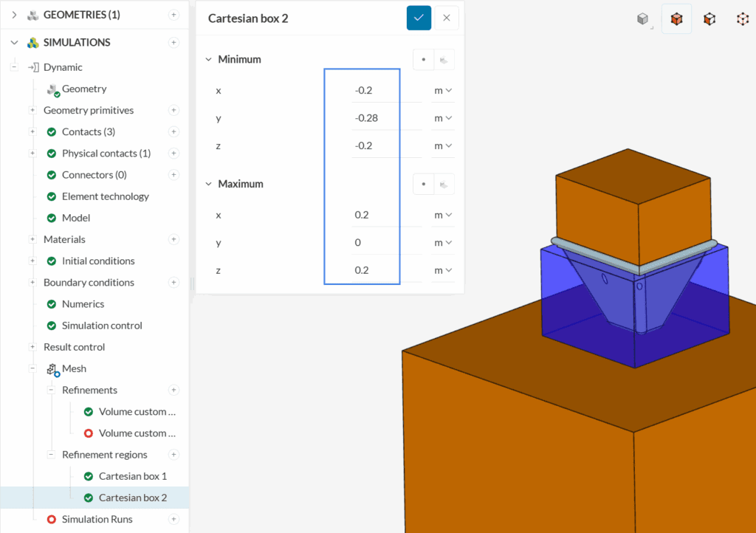Open the unit dropdown for Maximum z
Image resolution: width=756 pixels, height=533 pixels.
click(x=441, y=270)
